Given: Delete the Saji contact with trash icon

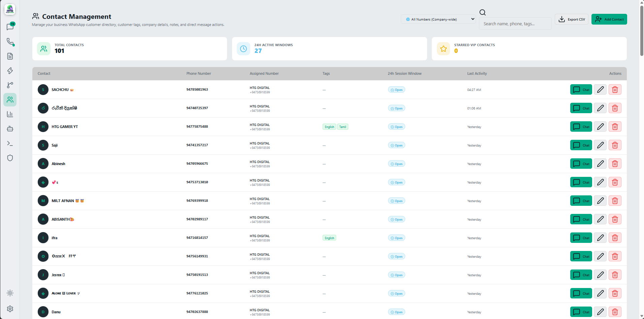Looking at the screenshot, I should (615, 145).
